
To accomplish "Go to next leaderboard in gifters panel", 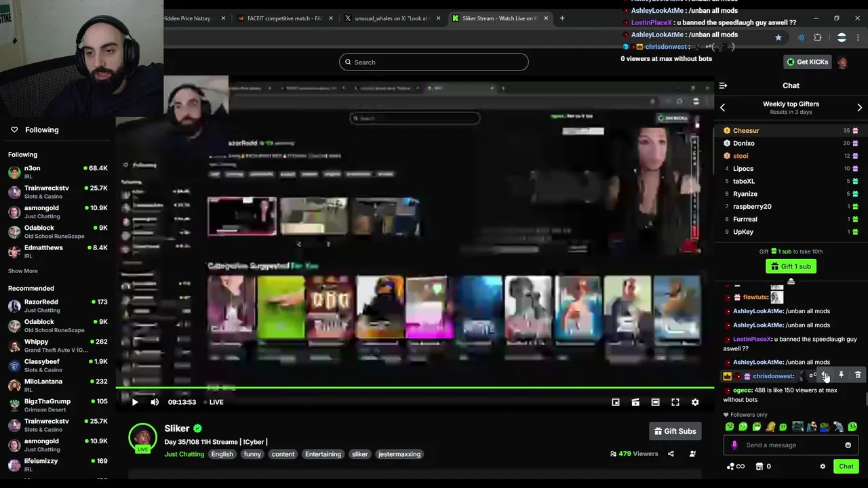I will pyautogui.click(x=859, y=108).
